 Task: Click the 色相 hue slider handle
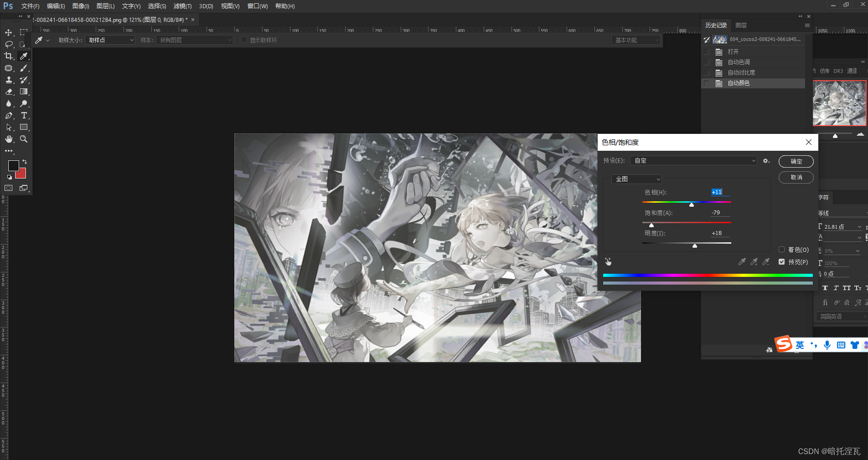click(692, 204)
